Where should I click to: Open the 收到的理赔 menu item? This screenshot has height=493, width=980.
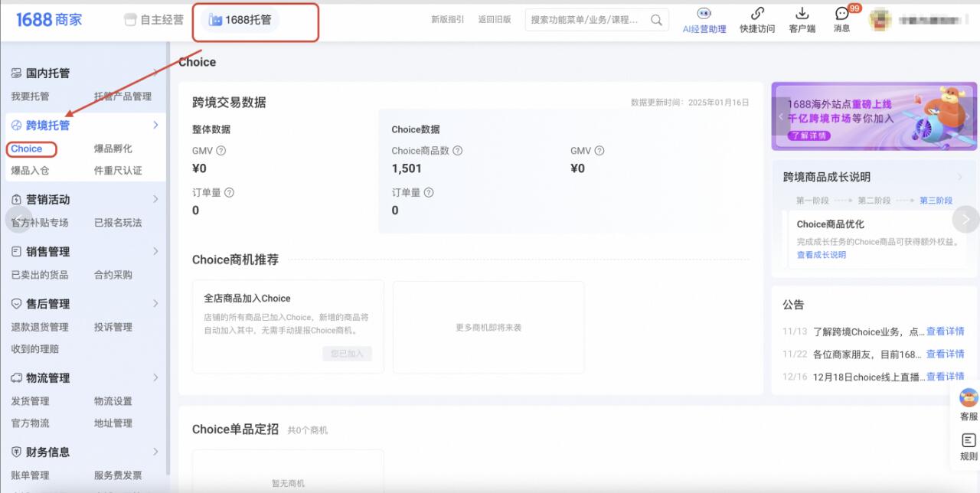click(35, 349)
